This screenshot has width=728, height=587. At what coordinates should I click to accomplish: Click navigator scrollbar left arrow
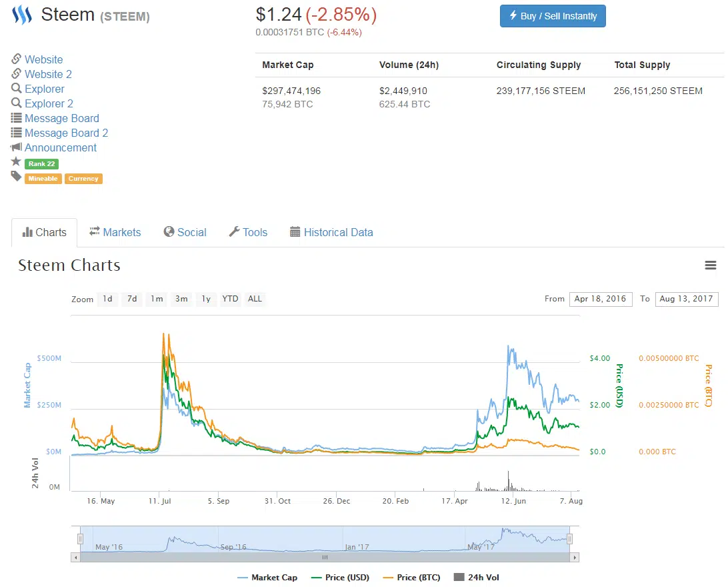[76, 557]
